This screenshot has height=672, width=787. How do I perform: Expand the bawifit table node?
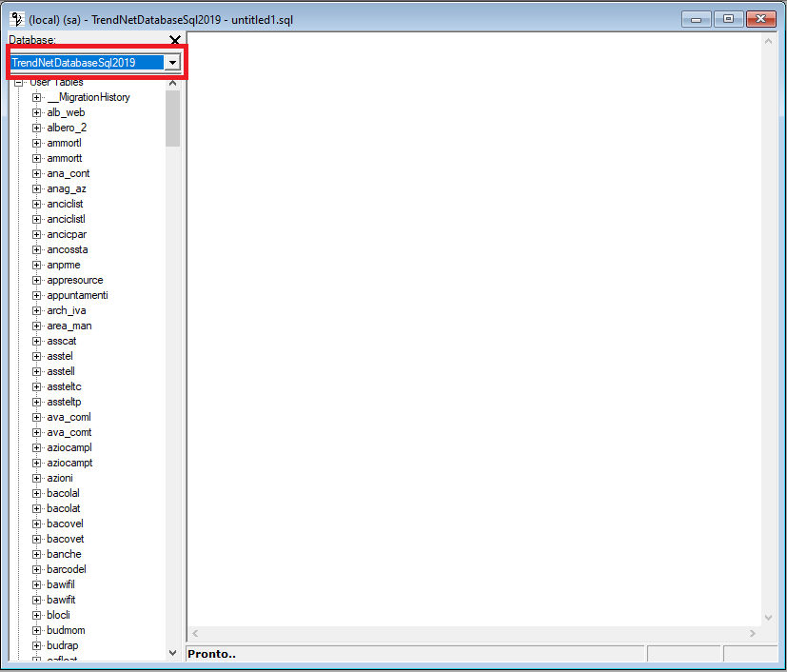click(36, 600)
